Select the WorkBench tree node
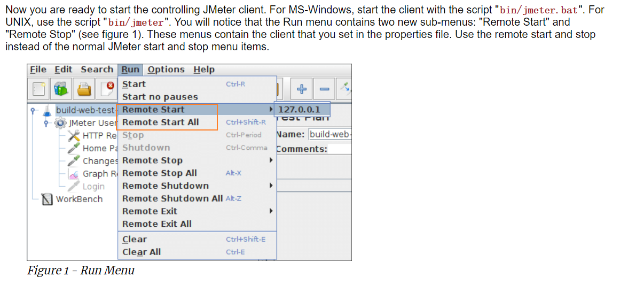This screenshot has width=644, height=284. (80, 199)
